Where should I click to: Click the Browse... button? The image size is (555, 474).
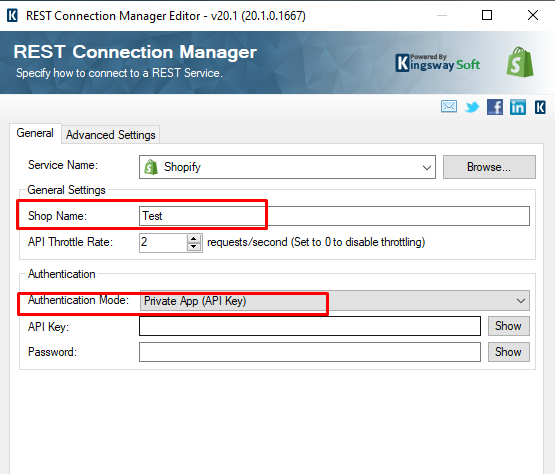(x=489, y=167)
